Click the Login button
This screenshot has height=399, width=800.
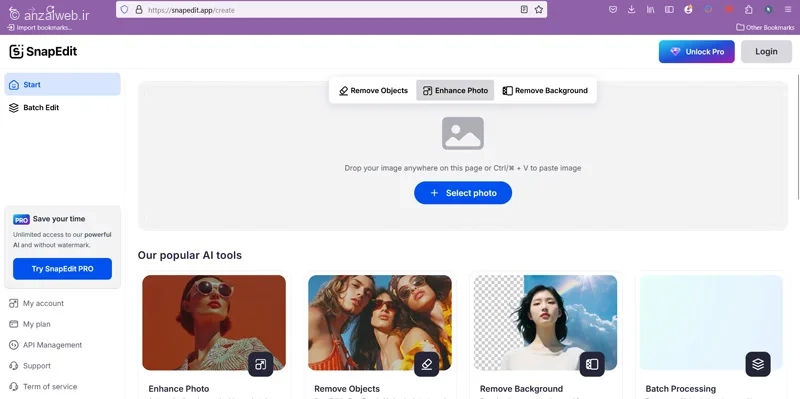(x=766, y=52)
